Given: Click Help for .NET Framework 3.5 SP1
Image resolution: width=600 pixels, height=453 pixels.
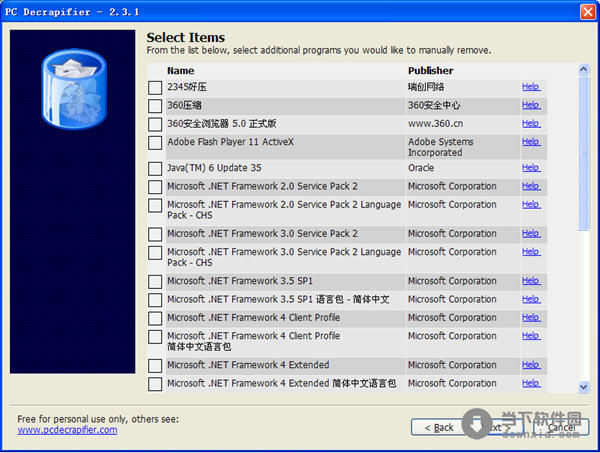Looking at the screenshot, I should (531, 281).
